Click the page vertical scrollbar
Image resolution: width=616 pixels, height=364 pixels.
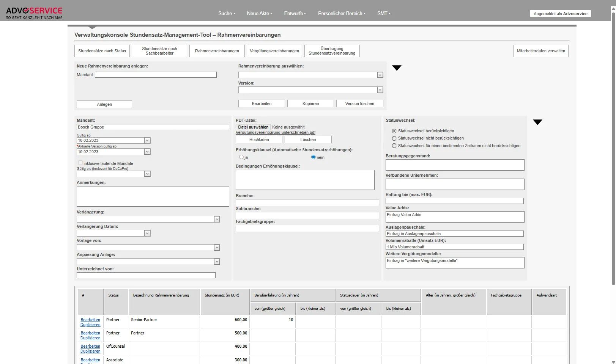[x=613, y=152]
